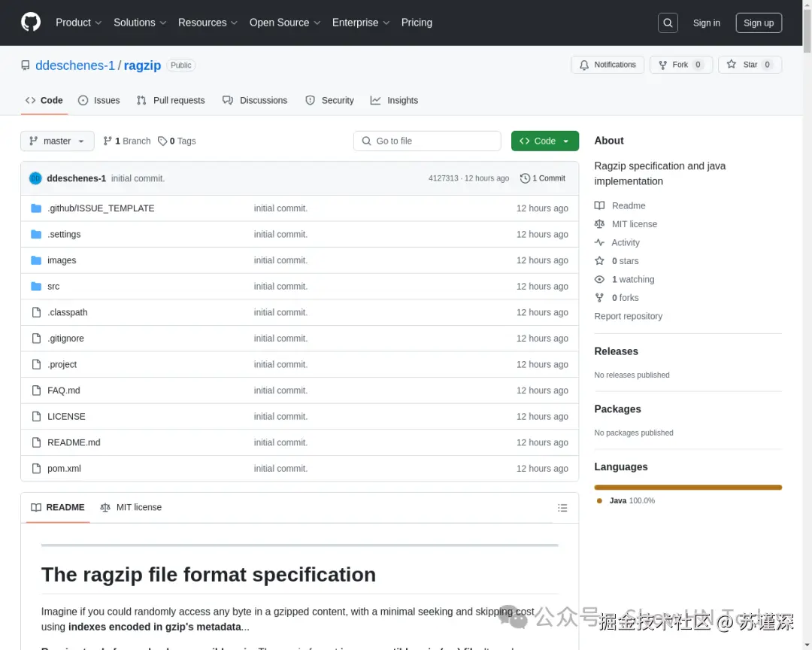Screen dimensions: 812x650
Task: Switch to the Pull requests tab
Action: coord(171,101)
